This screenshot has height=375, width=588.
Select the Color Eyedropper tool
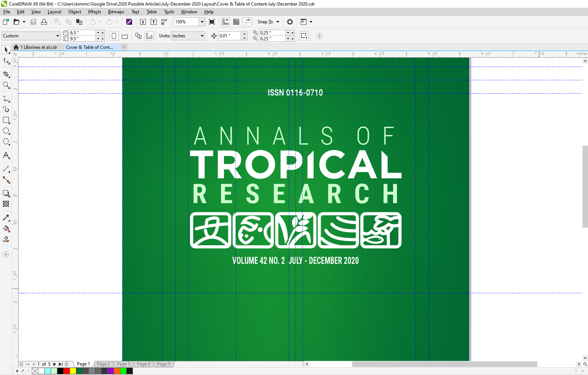click(x=6, y=218)
